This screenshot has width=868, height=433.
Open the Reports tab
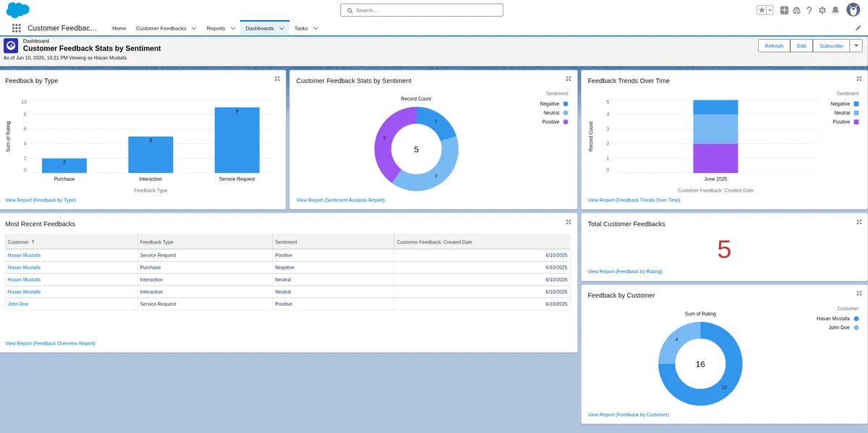[x=216, y=28]
